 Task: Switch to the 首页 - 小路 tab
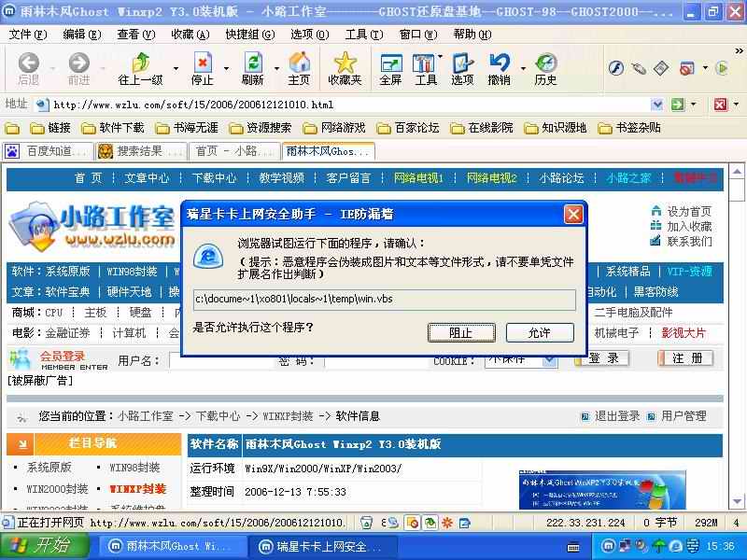click(x=234, y=151)
